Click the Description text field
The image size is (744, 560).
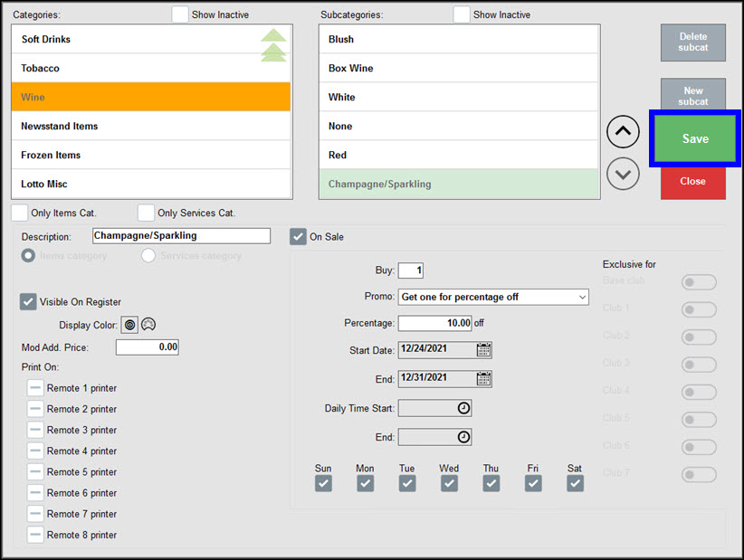[x=181, y=235]
